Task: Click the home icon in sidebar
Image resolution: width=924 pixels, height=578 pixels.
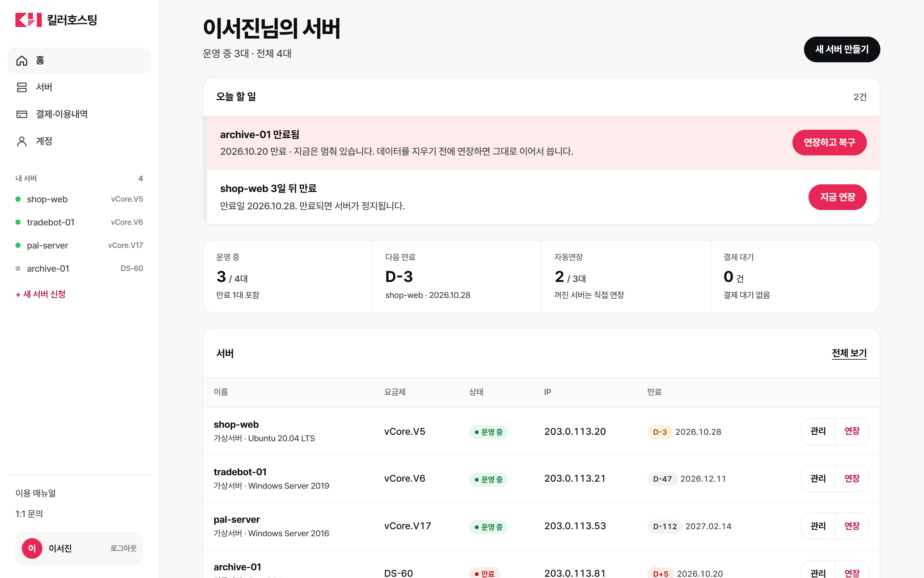Action: coord(22,60)
